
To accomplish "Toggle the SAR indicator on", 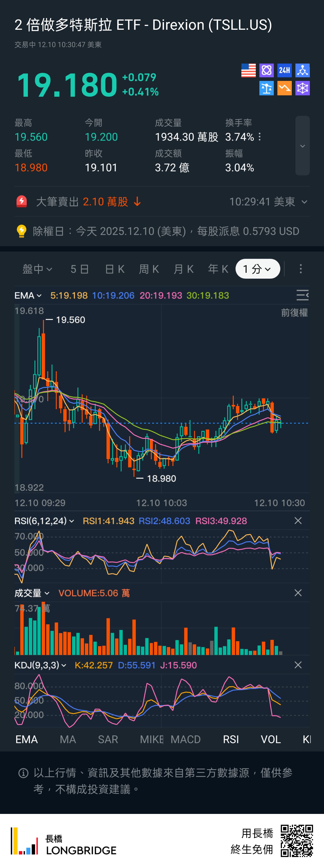I will click(x=108, y=739).
